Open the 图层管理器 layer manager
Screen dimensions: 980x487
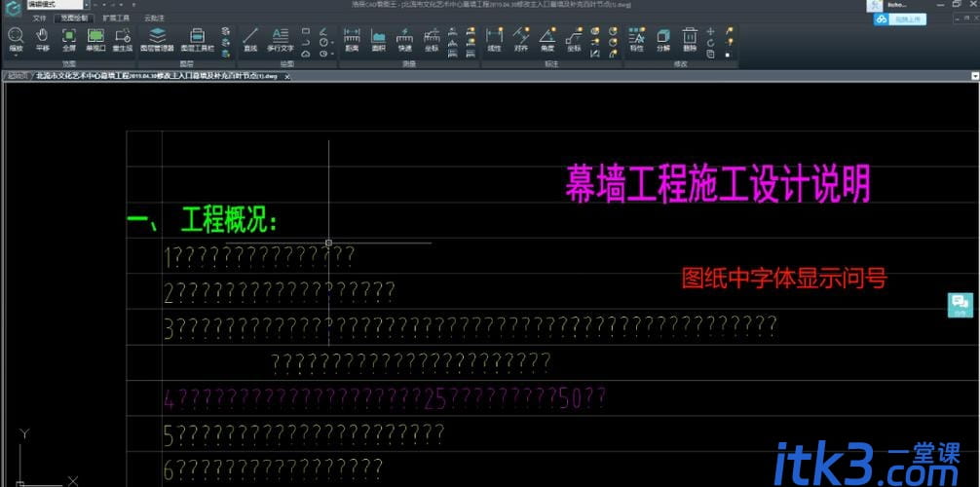pos(157,39)
